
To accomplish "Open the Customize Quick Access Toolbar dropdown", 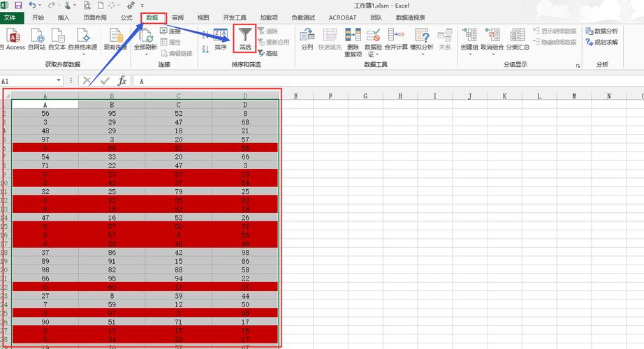I will coord(142,6).
